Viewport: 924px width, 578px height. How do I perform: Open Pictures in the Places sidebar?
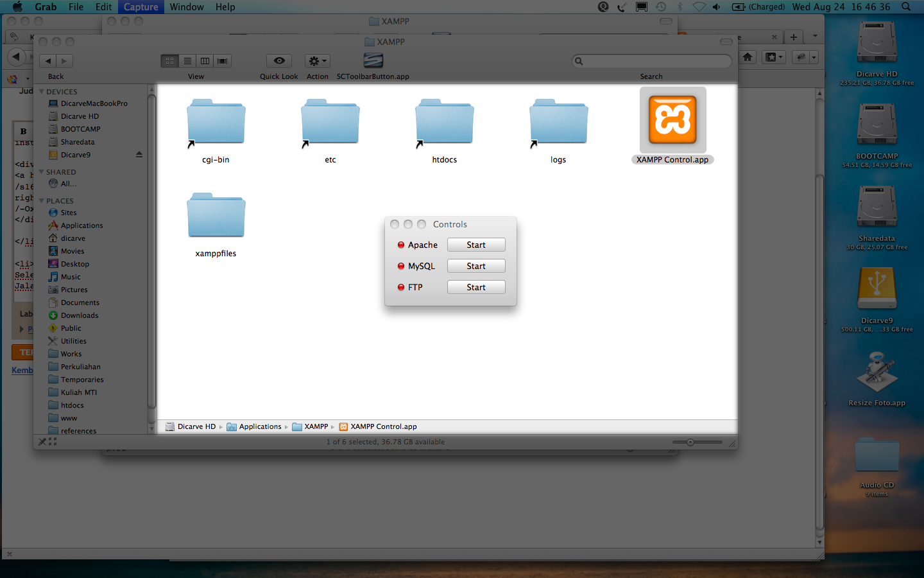click(x=68, y=290)
